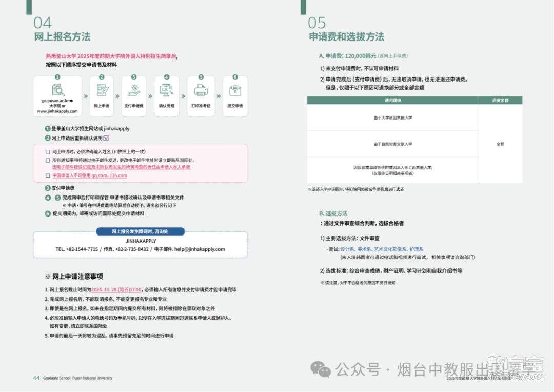The image size is (554, 392).
Task: Click note 5 申请的最后一天将较为混乱
Action: (x=109, y=336)
